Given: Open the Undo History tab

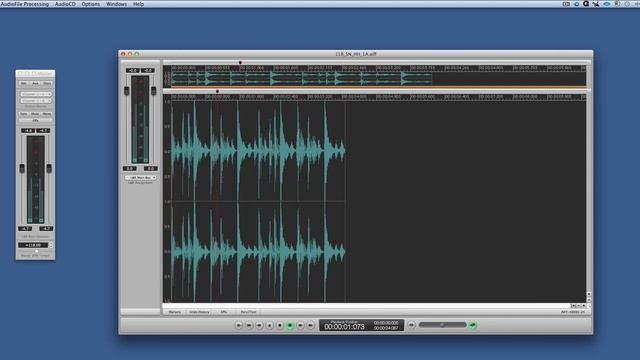Looking at the screenshot, I should 199,312.
